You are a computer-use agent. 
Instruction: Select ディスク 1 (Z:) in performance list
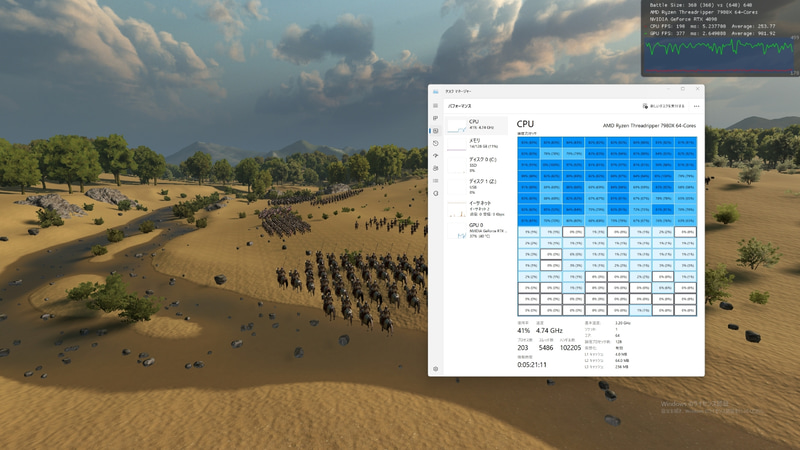pos(477,187)
